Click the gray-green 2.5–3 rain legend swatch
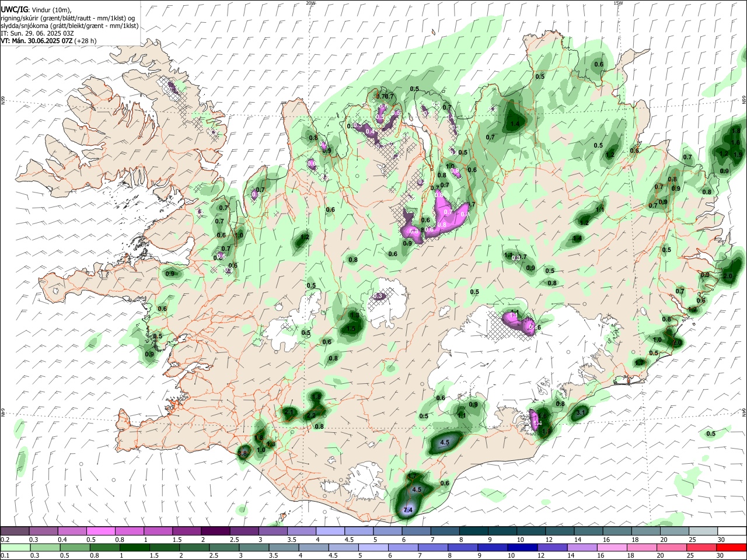This screenshot has width=747, height=560. (224, 547)
